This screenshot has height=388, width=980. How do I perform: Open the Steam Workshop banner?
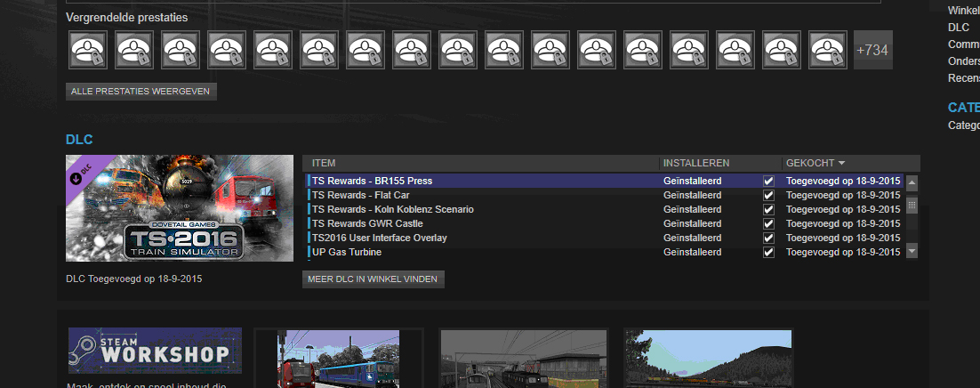[155, 351]
